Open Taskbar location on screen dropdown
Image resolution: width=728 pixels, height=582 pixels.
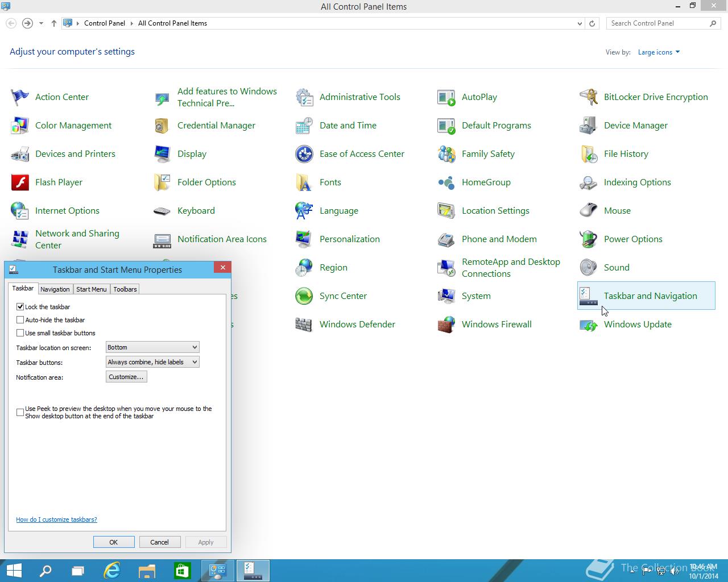pos(152,347)
